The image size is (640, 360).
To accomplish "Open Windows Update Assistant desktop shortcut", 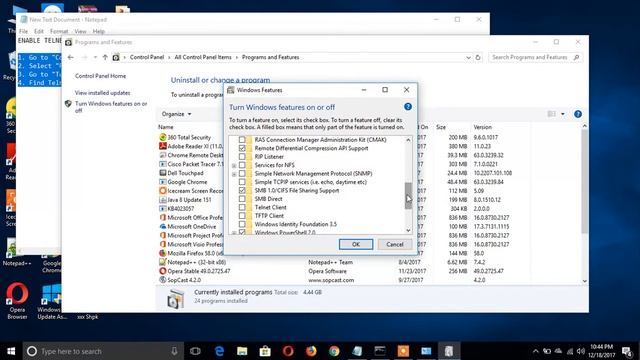I will click(x=51, y=301).
